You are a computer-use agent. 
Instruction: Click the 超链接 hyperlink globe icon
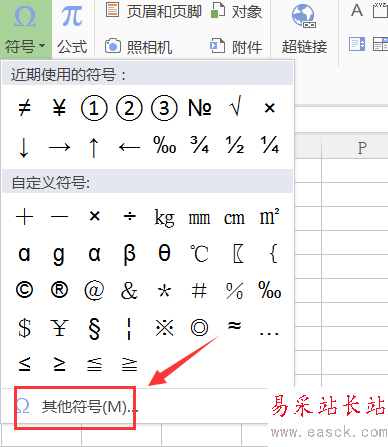[x=304, y=16]
